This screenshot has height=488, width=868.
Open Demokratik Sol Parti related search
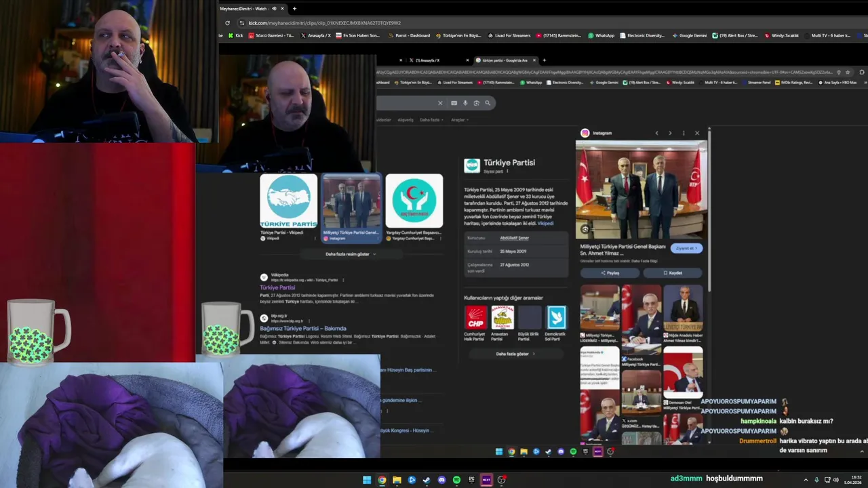[x=555, y=323]
